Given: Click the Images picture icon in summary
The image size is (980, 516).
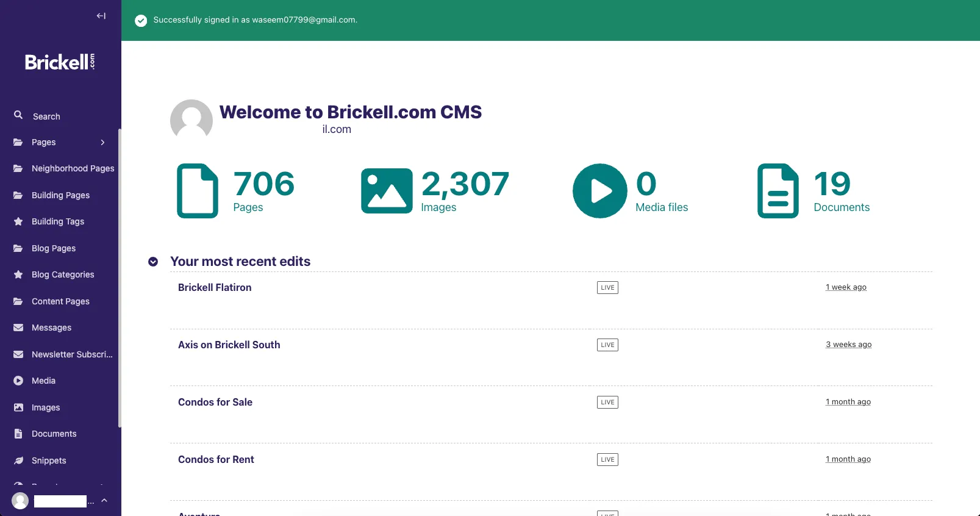Looking at the screenshot, I should click(x=387, y=191).
